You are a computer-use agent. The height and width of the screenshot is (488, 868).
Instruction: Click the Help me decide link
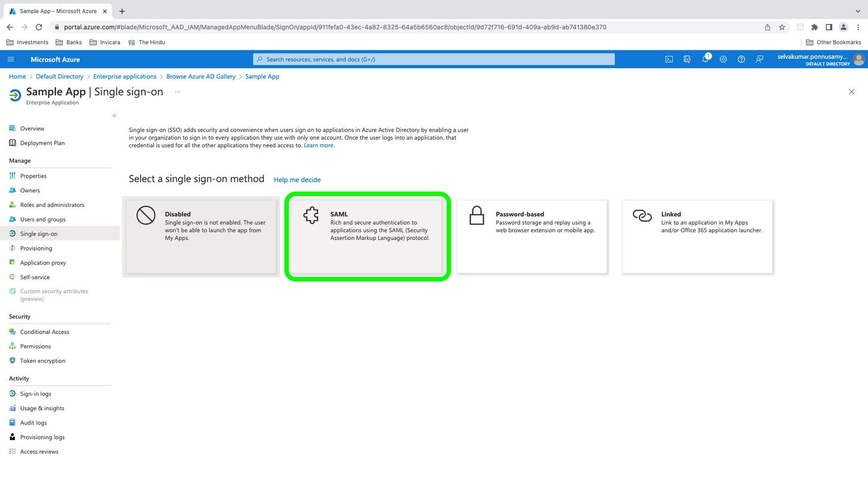297,179
